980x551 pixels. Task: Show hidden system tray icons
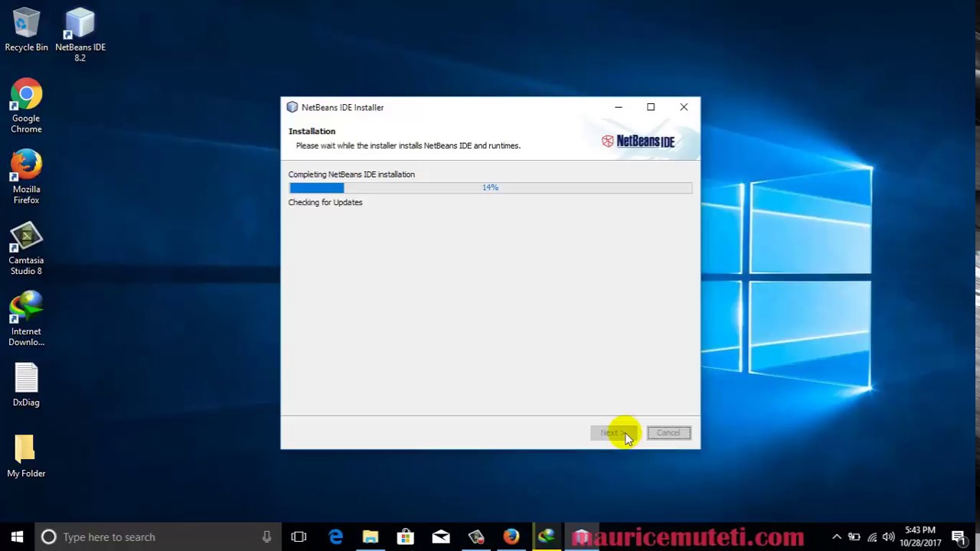tap(837, 536)
